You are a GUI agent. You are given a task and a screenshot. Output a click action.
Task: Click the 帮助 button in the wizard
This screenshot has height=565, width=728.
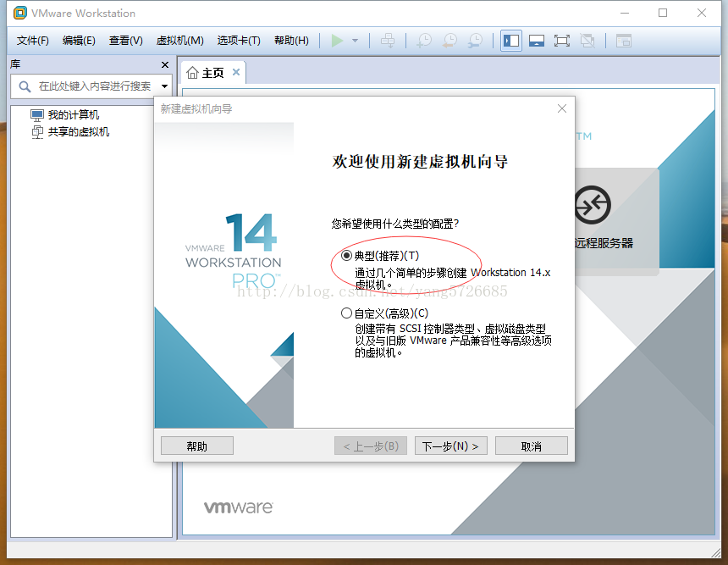(x=196, y=445)
